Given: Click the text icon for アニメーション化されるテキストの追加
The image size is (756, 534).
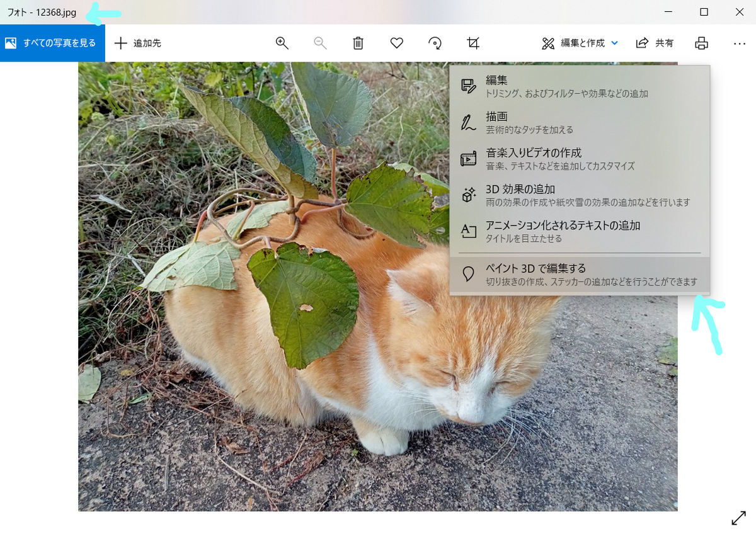Looking at the screenshot, I should coord(468,231).
